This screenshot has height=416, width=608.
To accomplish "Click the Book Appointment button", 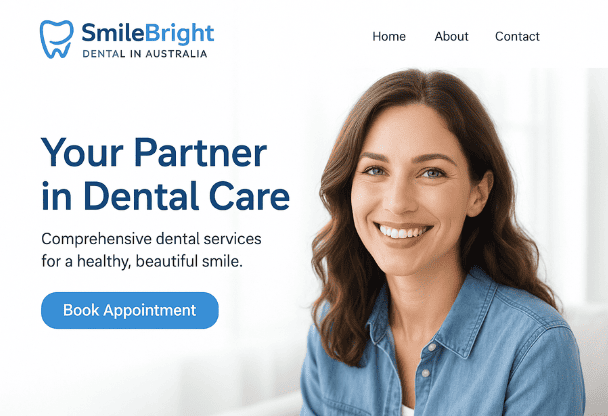I will click(130, 311).
